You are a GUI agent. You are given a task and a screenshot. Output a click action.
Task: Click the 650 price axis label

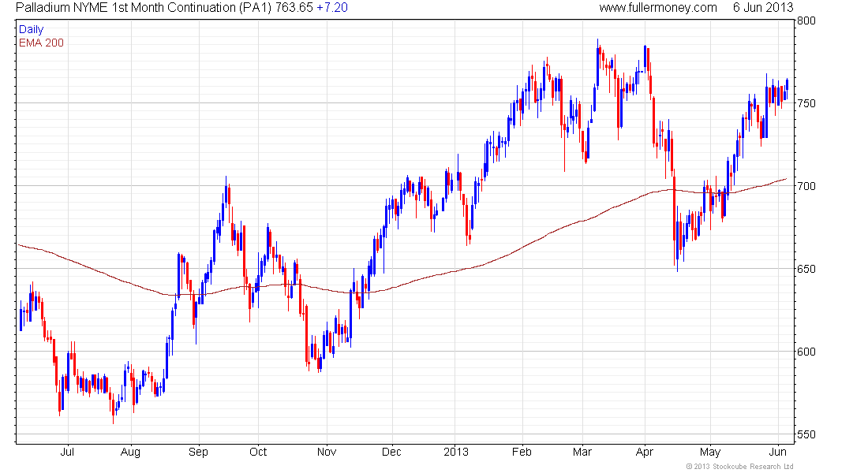coord(806,269)
